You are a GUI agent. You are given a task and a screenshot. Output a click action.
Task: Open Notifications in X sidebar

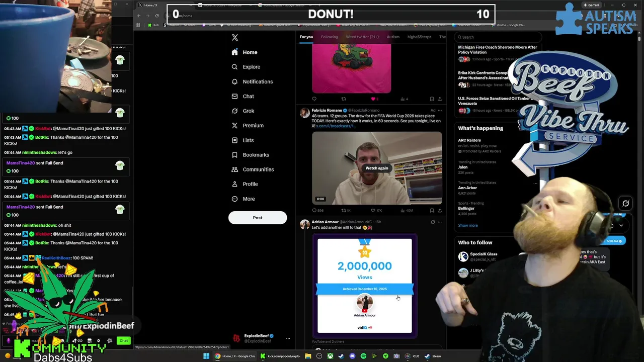(252, 81)
